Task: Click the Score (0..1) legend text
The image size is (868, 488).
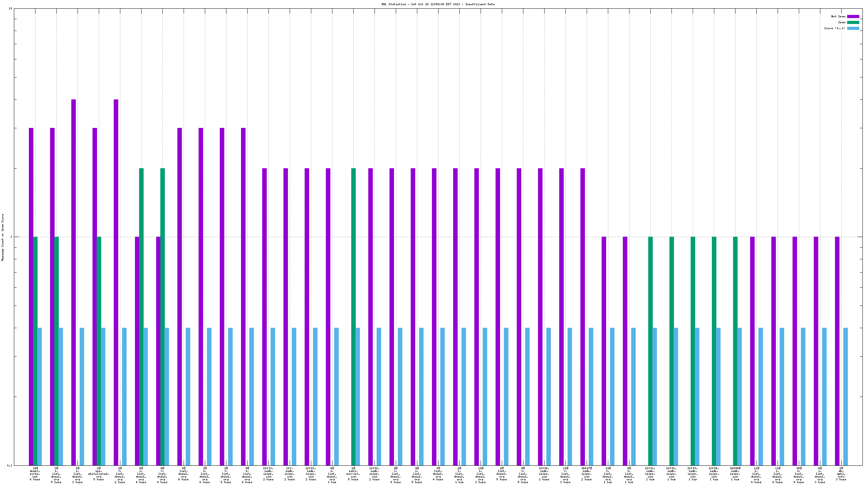Action: [x=834, y=28]
